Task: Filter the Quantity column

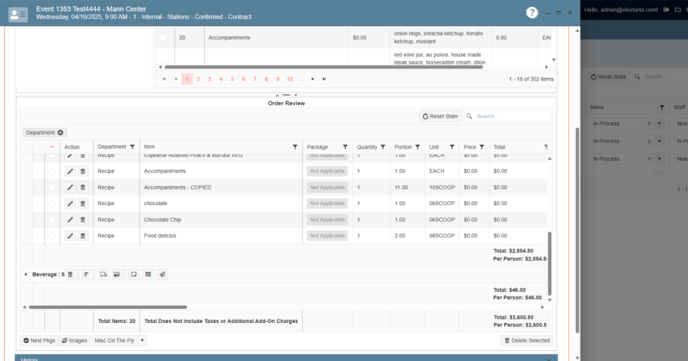Action: click(383, 147)
